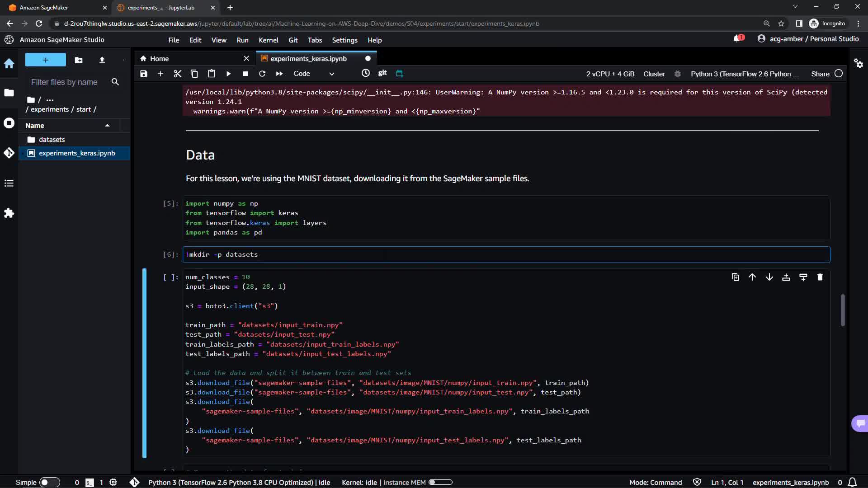Image resolution: width=868 pixels, height=488 pixels.
Task: Restart kernel and run all cells with the fast-forward icon
Action: coord(279,74)
